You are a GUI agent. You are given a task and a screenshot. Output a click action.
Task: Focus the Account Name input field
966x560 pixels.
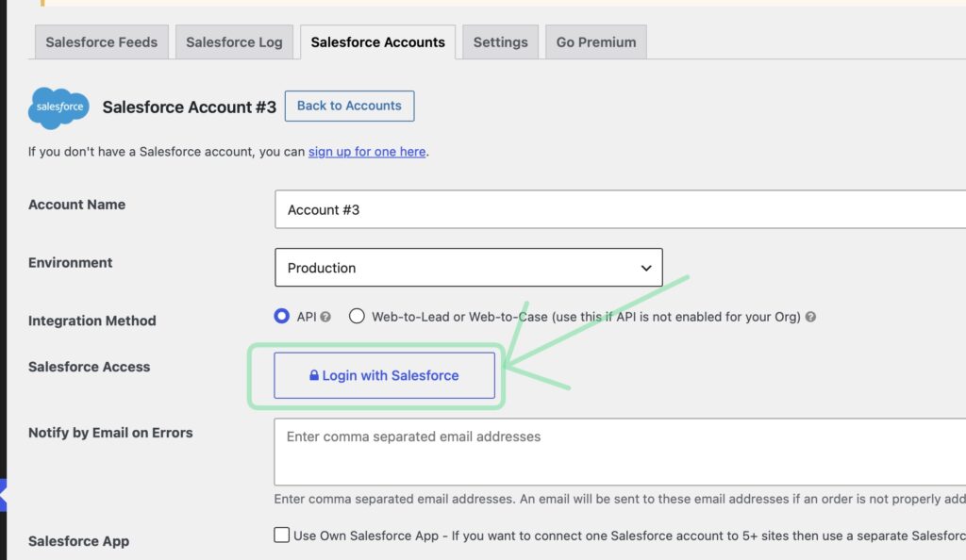pyautogui.click(x=621, y=209)
